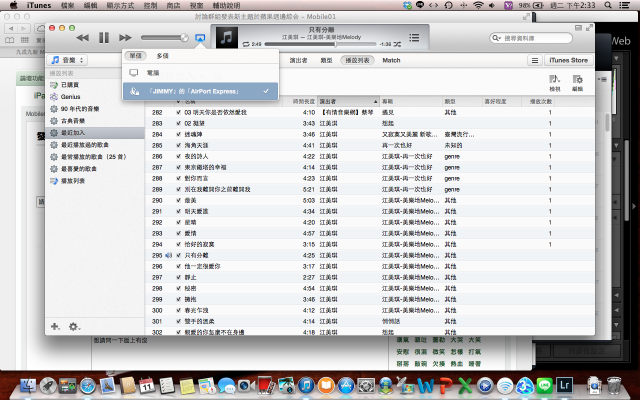Click the plus icon to add a playlist
The height and width of the screenshot is (400, 640).
pos(55,327)
